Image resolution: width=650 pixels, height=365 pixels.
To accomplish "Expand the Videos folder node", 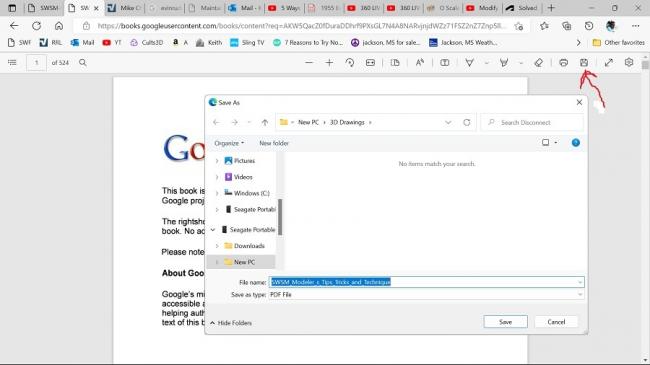I will [x=217, y=177].
